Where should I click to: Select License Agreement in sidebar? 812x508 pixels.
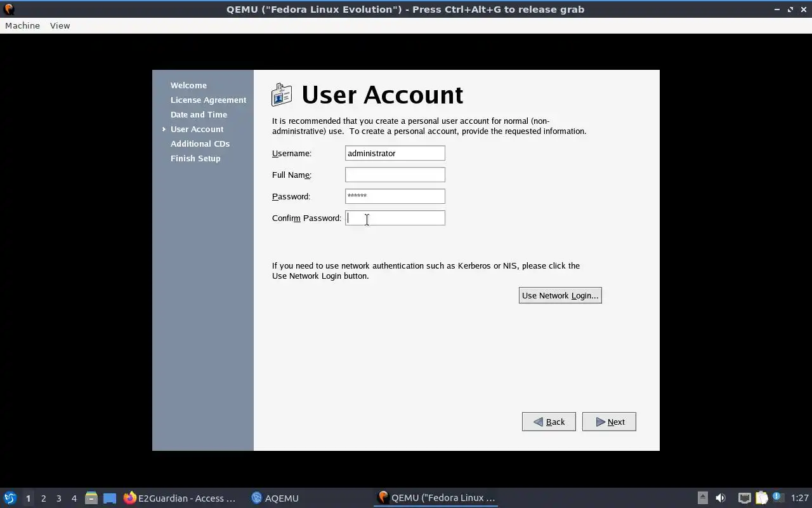(208, 100)
